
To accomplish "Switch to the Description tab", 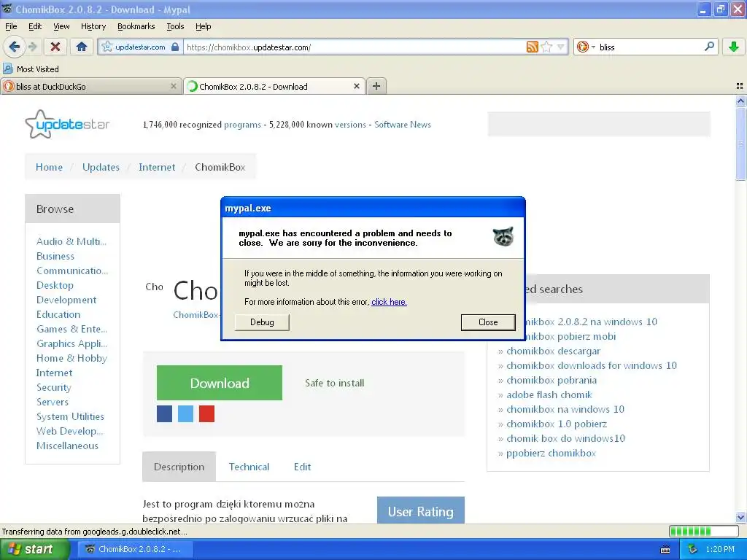I will [x=179, y=467].
